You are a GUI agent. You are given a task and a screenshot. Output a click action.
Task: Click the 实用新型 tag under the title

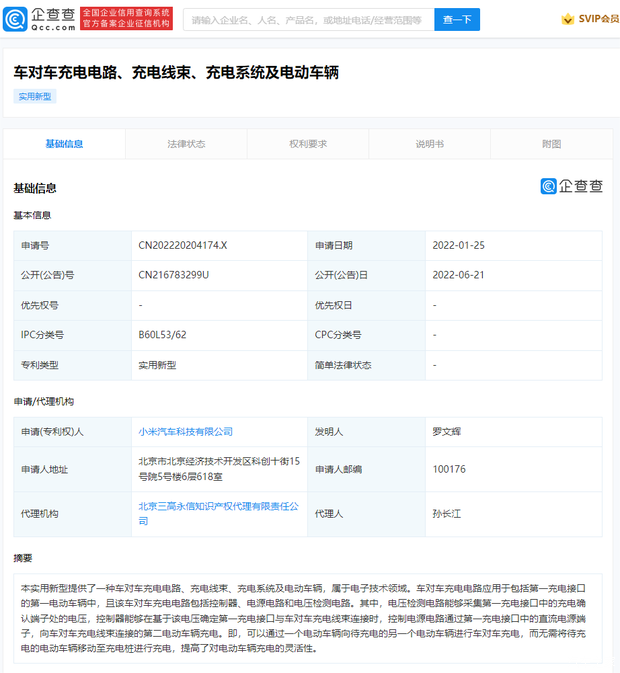(x=35, y=97)
